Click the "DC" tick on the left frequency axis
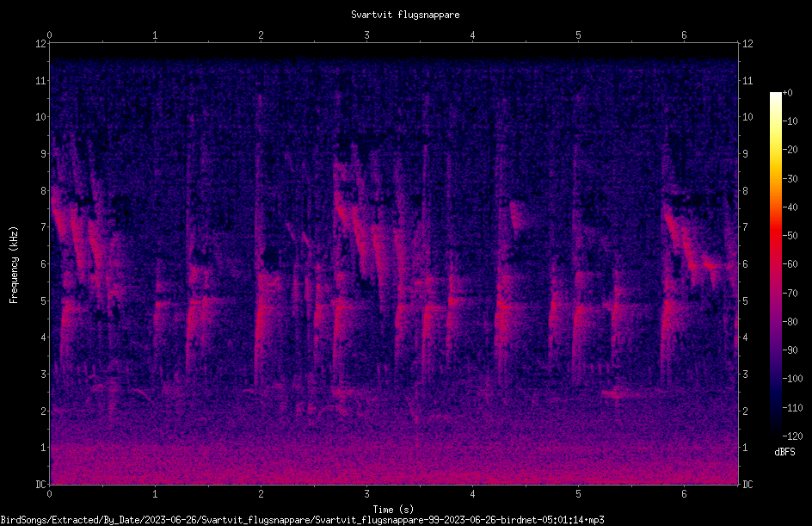The height and width of the screenshot is (526, 812). tap(40, 485)
